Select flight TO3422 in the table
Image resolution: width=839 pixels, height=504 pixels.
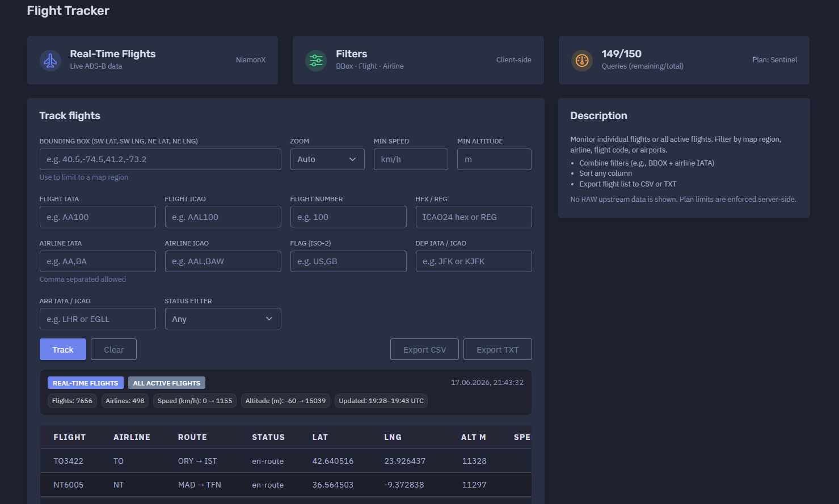click(x=69, y=461)
